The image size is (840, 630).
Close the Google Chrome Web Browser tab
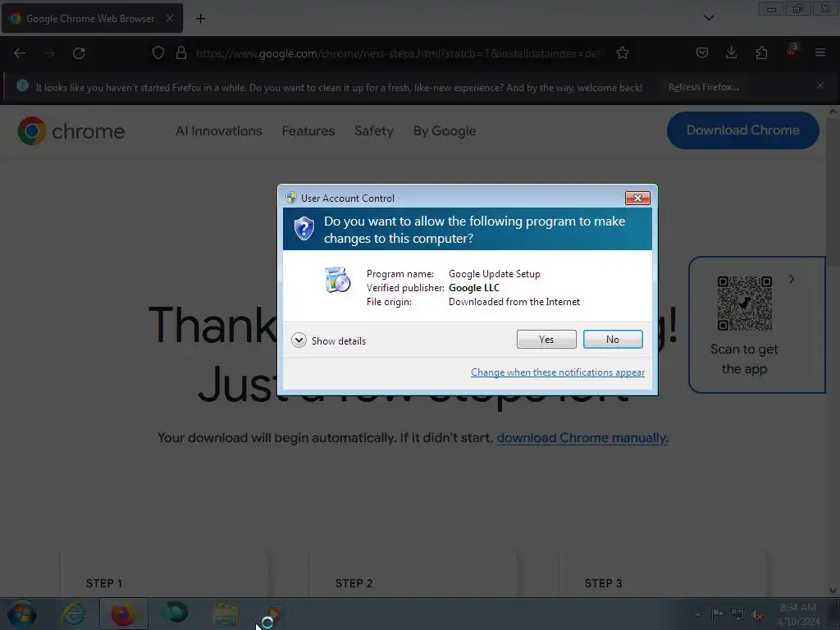[x=169, y=18]
